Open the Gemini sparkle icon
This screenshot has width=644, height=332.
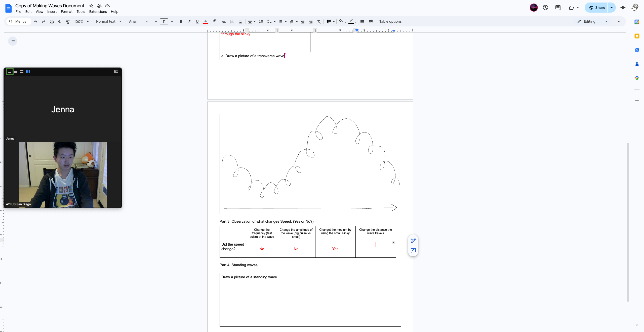click(623, 8)
